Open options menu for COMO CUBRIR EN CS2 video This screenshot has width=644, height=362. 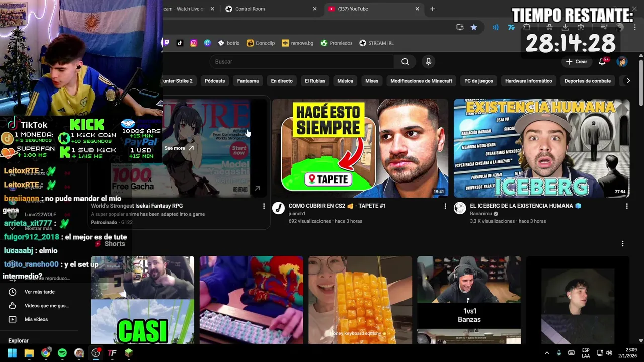point(445,206)
